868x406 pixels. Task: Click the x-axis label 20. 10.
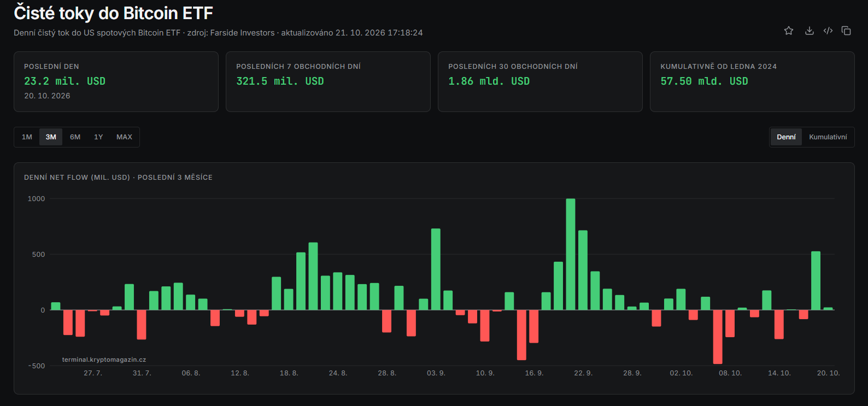828,373
